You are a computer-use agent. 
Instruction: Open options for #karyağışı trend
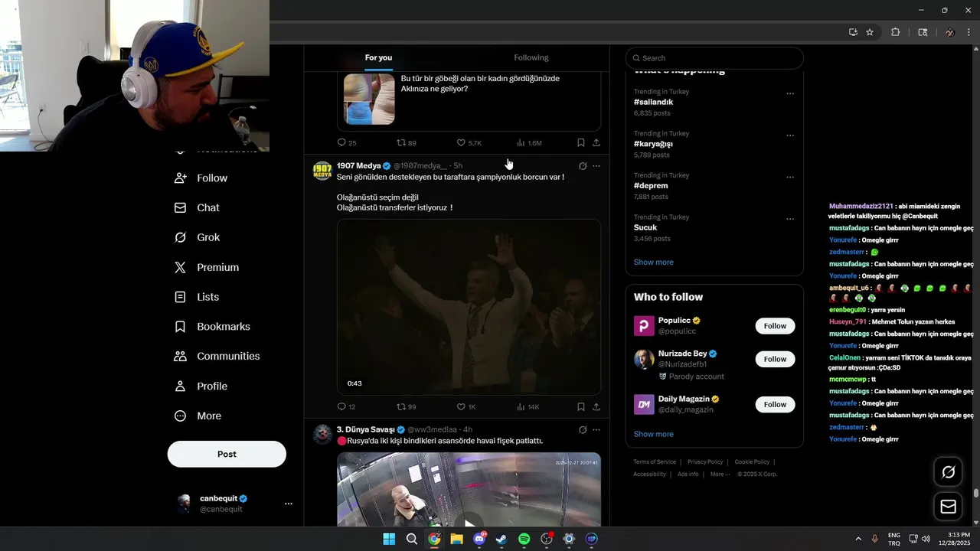coord(790,135)
